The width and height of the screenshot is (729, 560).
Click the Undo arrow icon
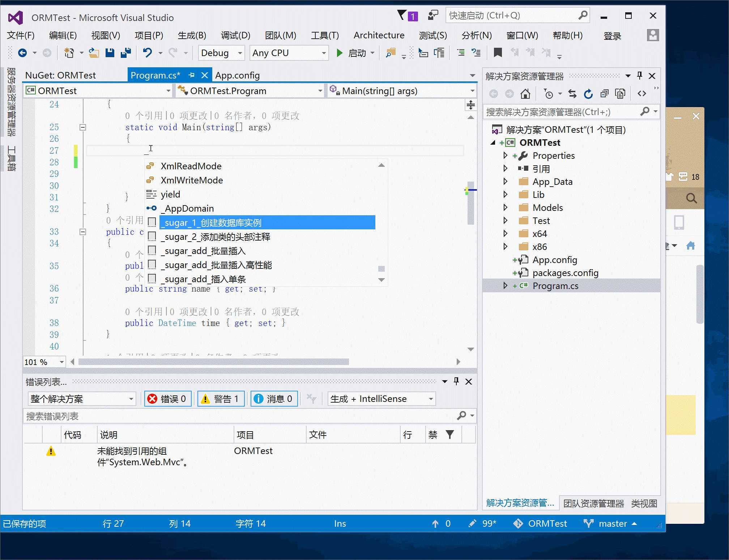click(147, 53)
